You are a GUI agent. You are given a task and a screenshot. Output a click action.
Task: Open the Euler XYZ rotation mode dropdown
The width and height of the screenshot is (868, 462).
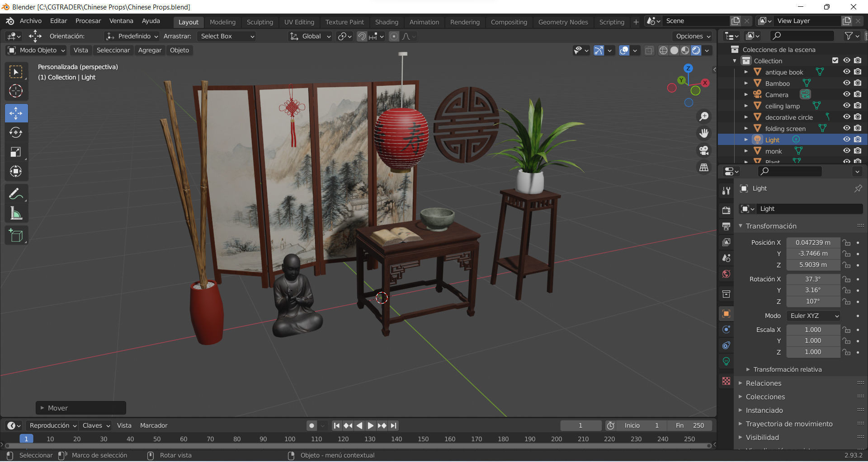pyautogui.click(x=813, y=316)
